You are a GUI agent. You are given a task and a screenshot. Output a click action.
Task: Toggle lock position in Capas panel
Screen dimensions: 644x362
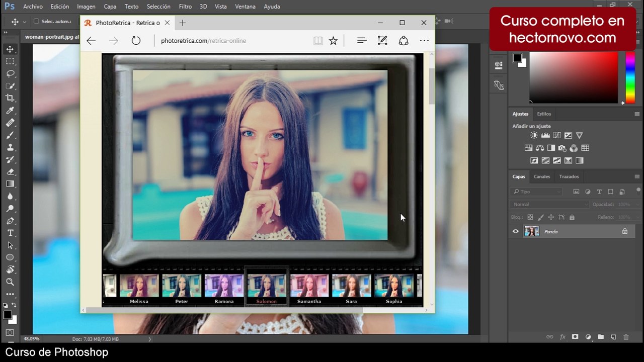tap(551, 217)
